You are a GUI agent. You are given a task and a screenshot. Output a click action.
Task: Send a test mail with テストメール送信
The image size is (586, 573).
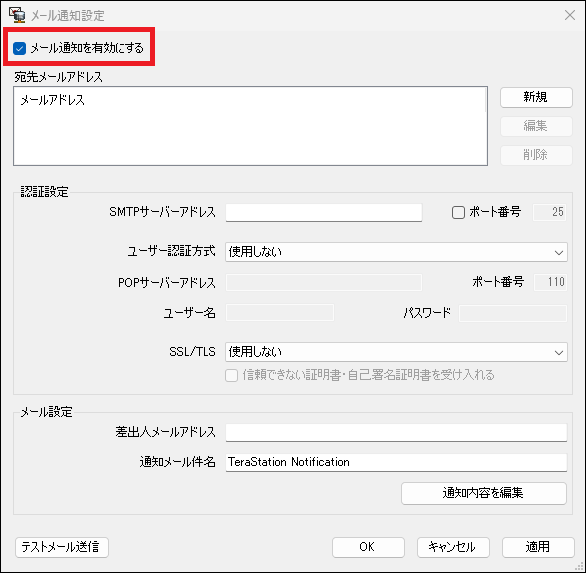pyautogui.click(x=62, y=547)
